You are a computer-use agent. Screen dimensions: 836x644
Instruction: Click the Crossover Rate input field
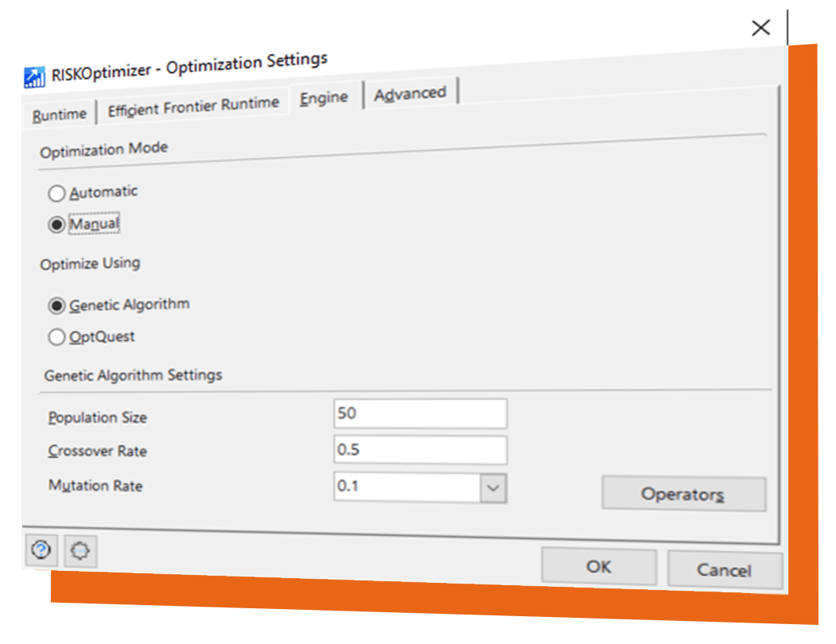(x=420, y=449)
